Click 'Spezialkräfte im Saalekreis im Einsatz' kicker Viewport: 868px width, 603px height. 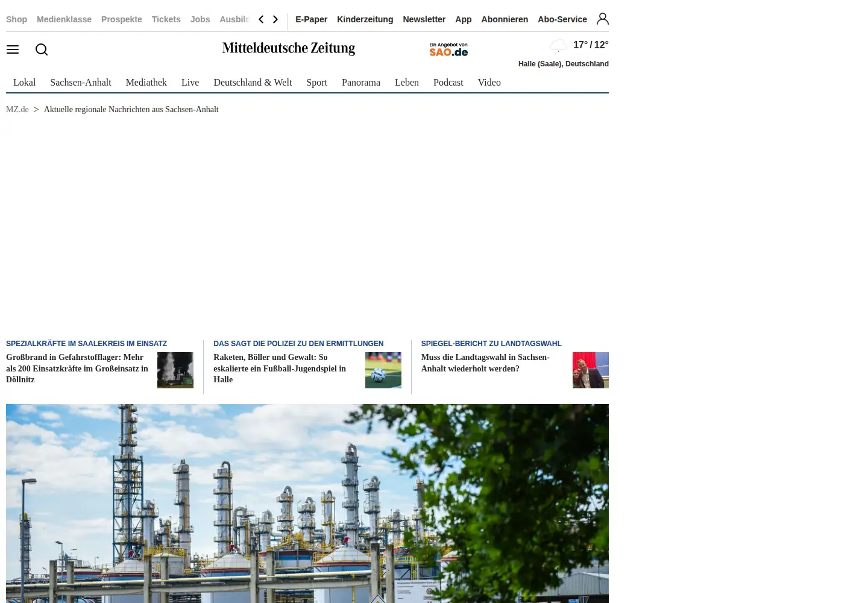(86, 344)
